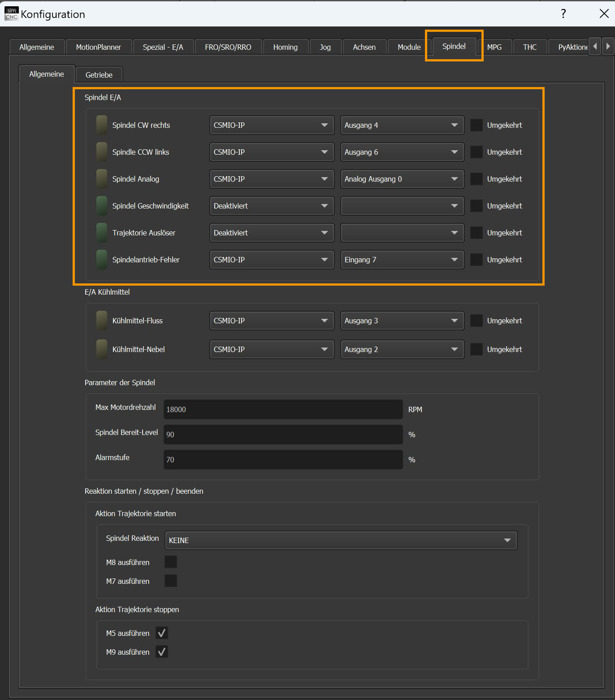Click the help question mark icon
615x700 pixels.
point(563,14)
